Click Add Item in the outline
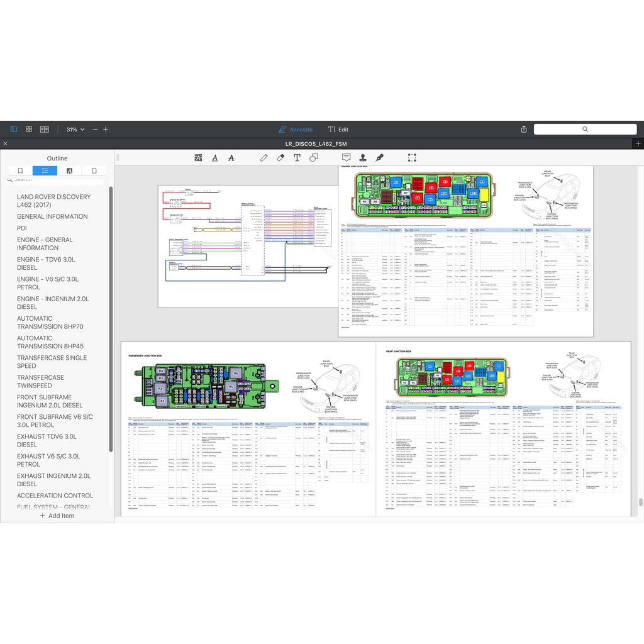644x644 pixels. pos(57,516)
